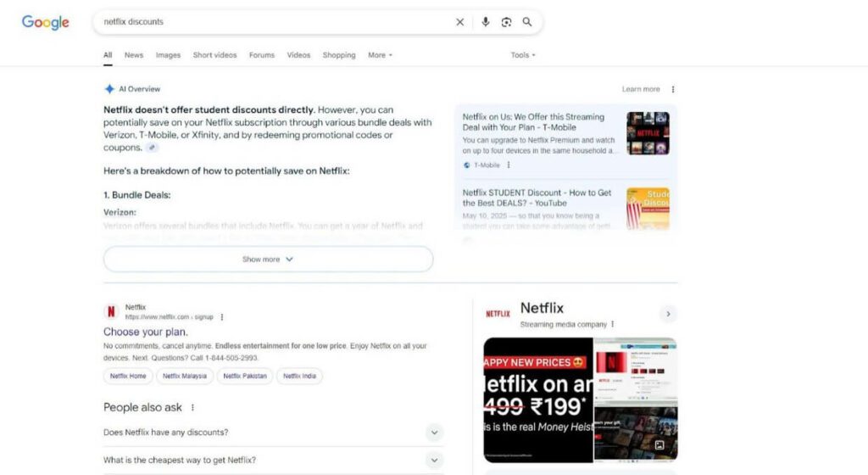Image resolution: width=868 pixels, height=475 pixels.
Task: Click the source link chip after 'coupons.'
Action: coord(153,148)
